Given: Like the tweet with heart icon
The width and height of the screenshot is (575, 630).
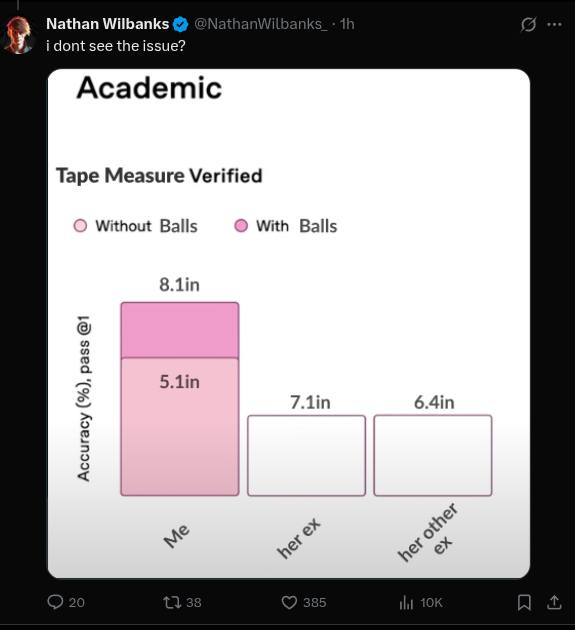Looking at the screenshot, I should pyautogui.click(x=289, y=602).
